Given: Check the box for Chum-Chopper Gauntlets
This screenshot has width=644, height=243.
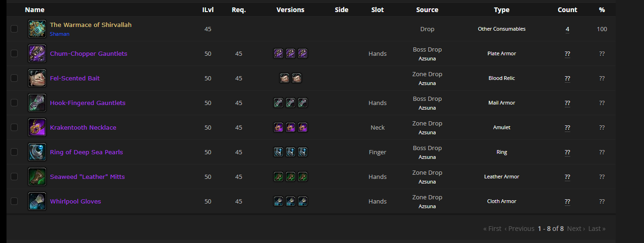Looking at the screenshot, I should pos(14,53).
